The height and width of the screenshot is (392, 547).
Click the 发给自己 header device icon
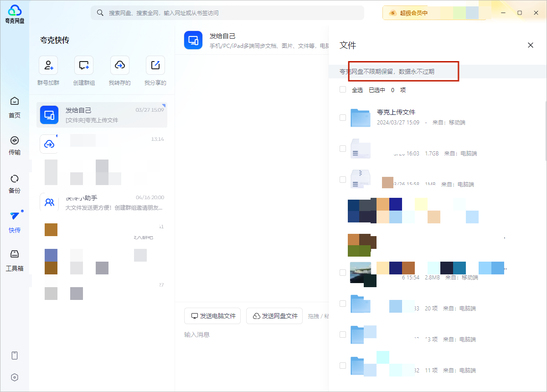click(x=193, y=40)
